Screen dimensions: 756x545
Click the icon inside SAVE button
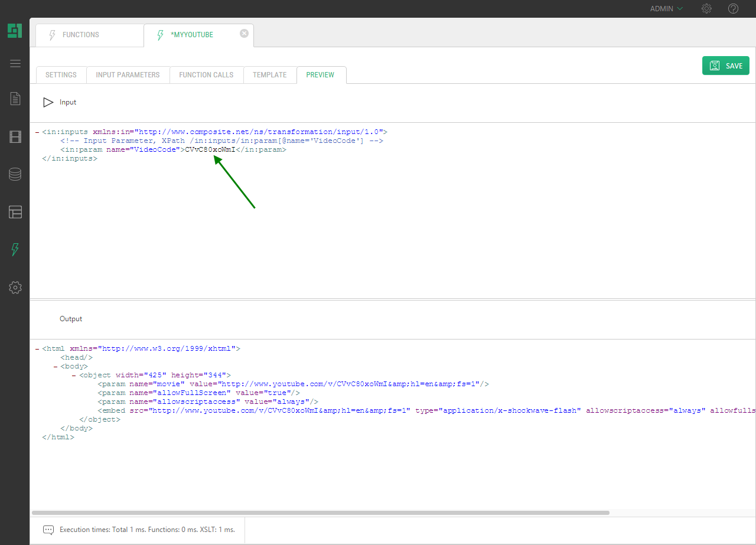click(715, 66)
